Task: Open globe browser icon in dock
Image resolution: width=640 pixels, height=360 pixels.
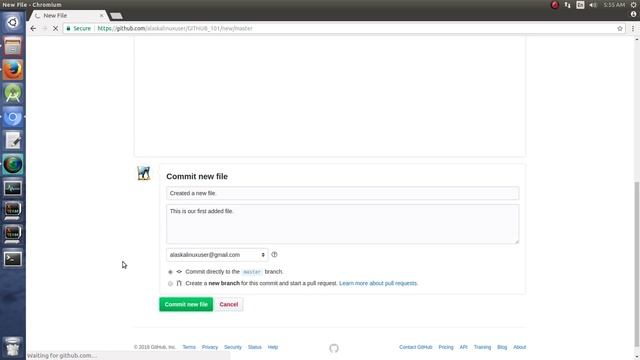Action: click(x=13, y=164)
